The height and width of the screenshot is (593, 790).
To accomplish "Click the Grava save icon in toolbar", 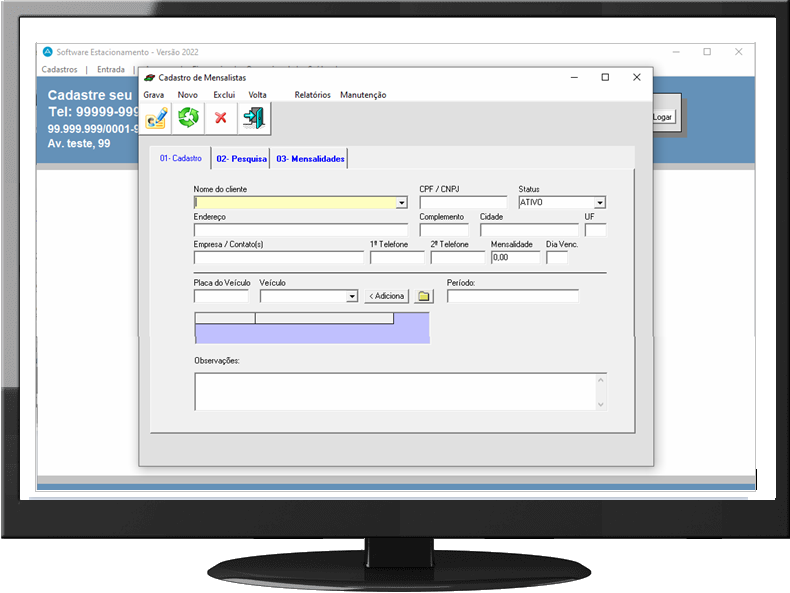I will point(156,118).
